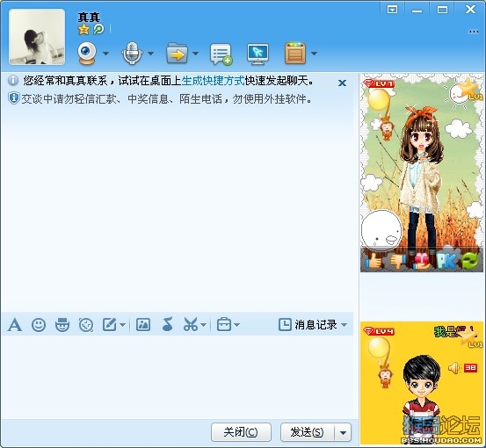
Task: Click the info icon beside shortcut tip
Action: [x=13, y=80]
